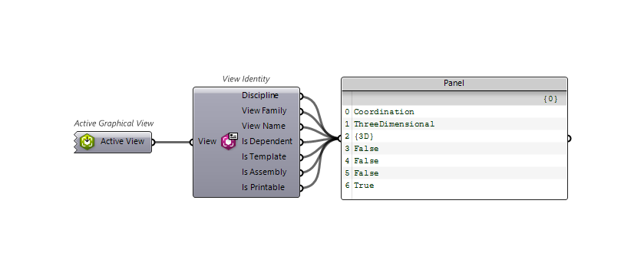Click the green Active View hexagon icon
This screenshot has width=644, height=276.
point(87,142)
